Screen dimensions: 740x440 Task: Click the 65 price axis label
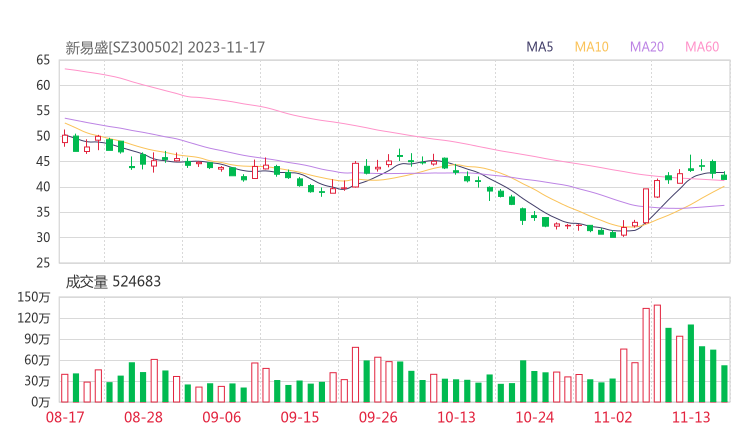[43, 60]
